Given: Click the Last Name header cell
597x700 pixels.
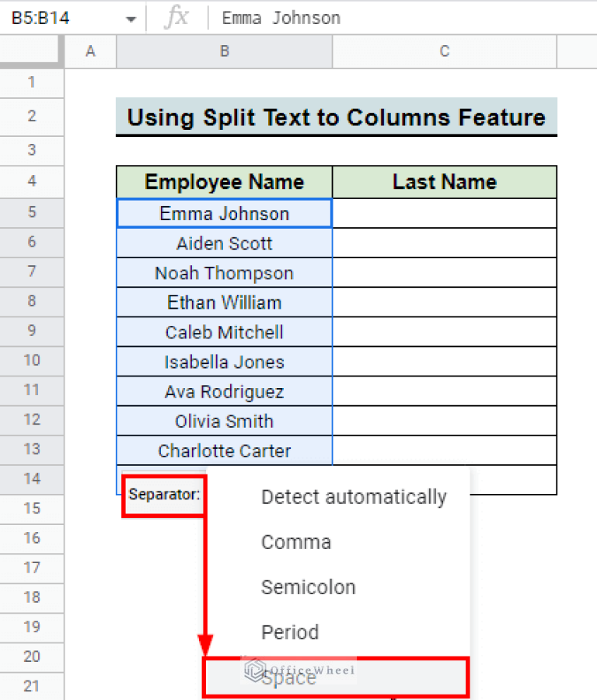Looking at the screenshot, I should click(444, 182).
